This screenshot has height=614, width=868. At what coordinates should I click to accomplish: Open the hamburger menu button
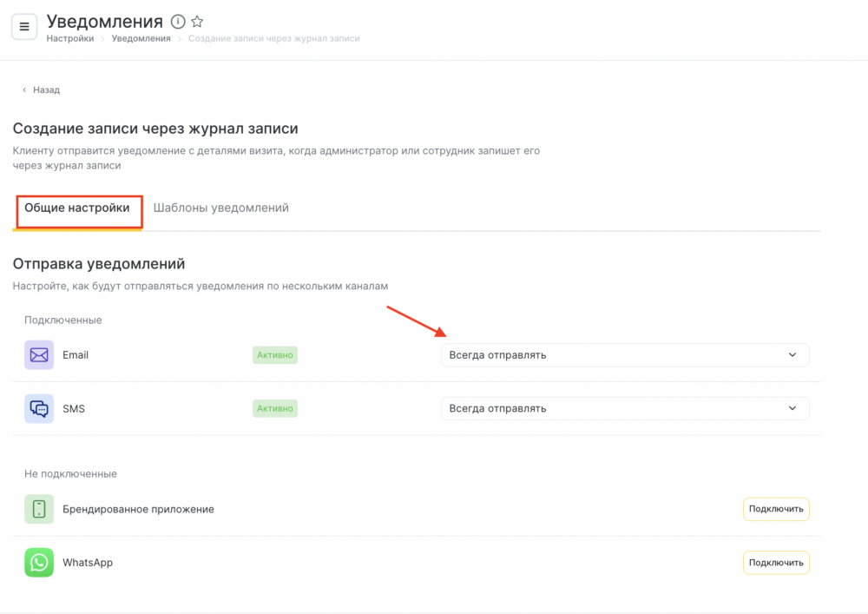(x=24, y=27)
